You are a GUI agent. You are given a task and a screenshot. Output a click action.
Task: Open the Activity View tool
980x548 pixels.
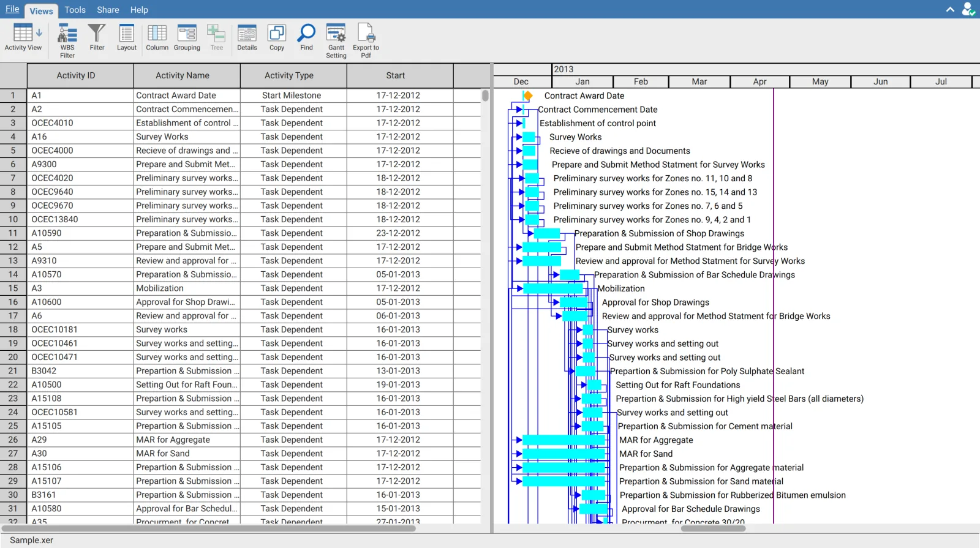23,38
